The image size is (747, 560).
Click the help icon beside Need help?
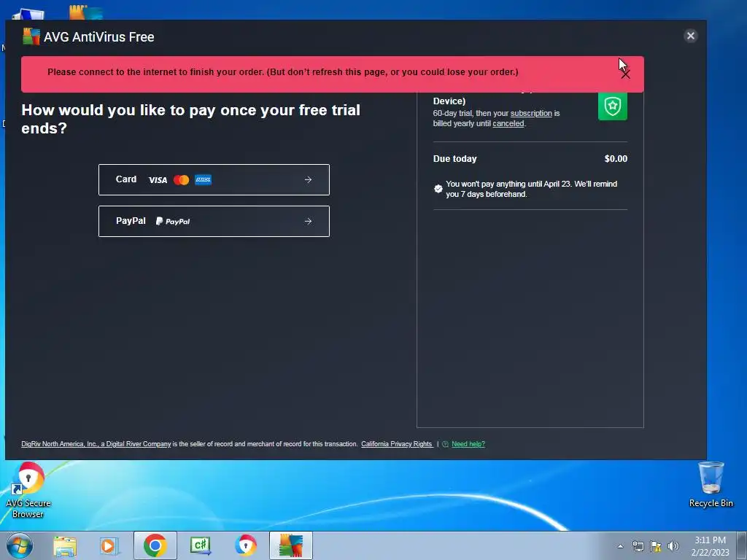(x=446, y=444)
